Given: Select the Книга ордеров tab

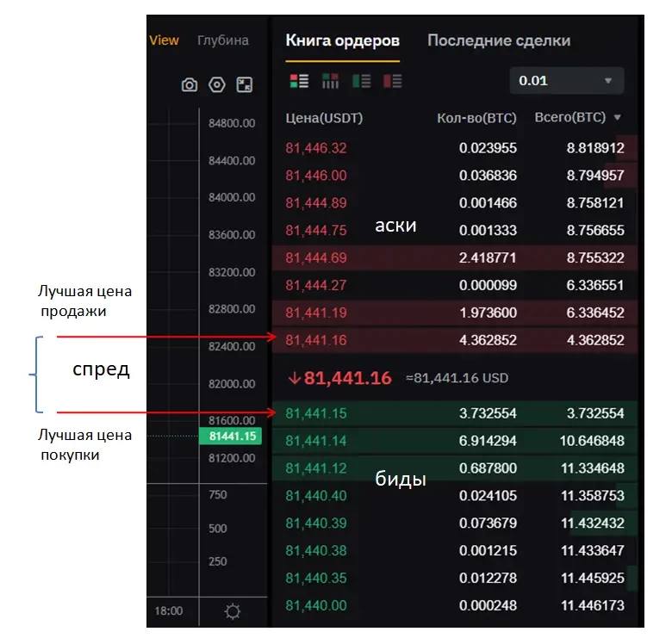Looking at the screenshot, I should click(x=342, y=40).
